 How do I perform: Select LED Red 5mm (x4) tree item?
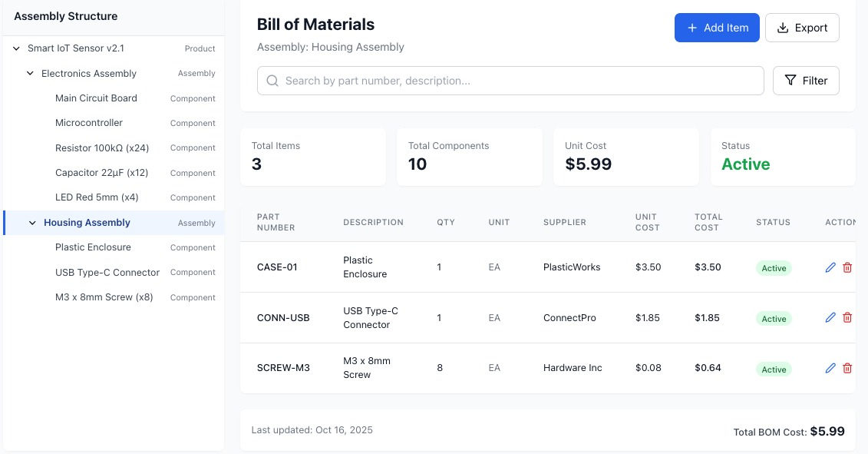[97, 197]
